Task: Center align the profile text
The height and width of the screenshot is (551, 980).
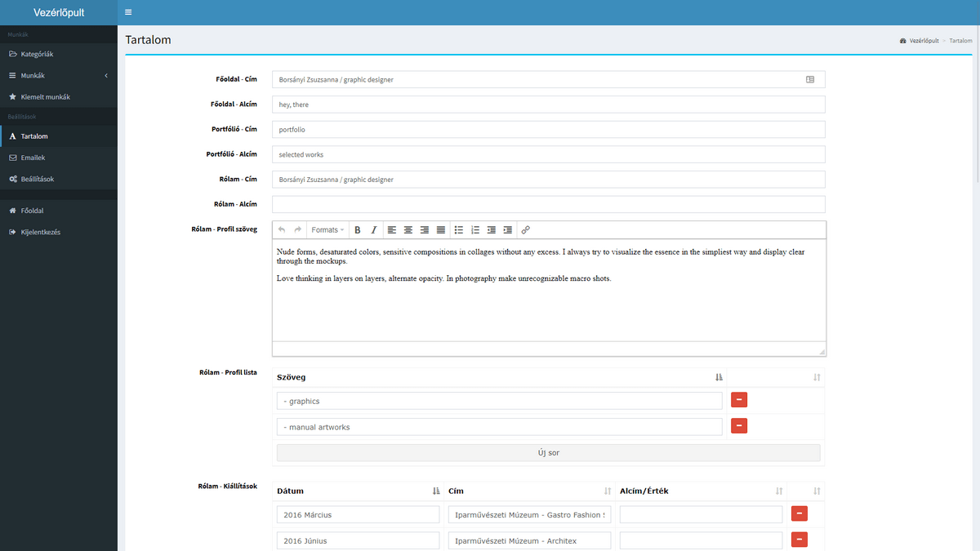Action: tap(408, 230)
